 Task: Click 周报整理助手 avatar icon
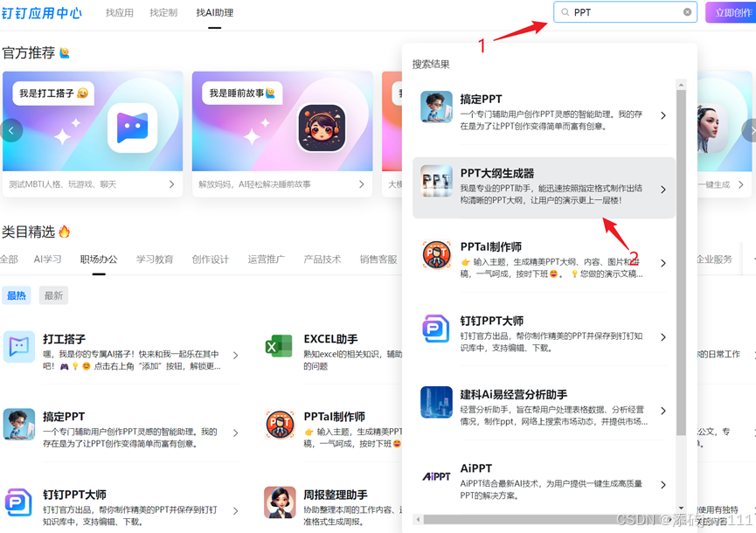[281, 502]
